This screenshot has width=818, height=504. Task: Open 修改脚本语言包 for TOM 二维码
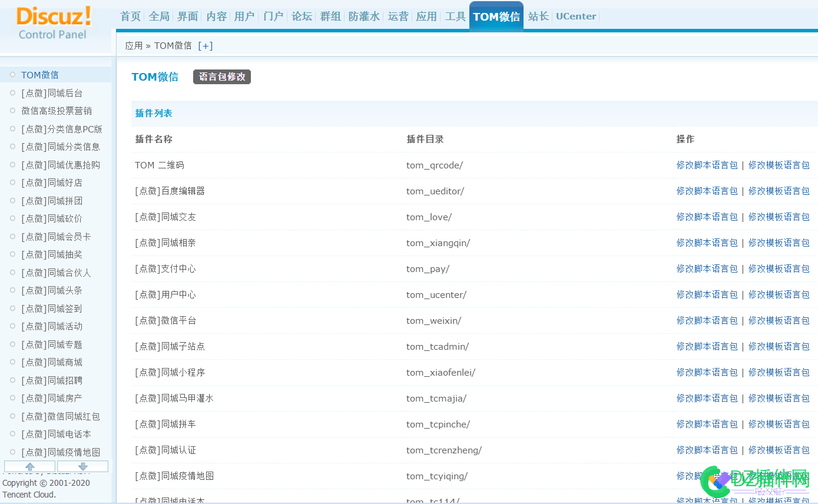[x=707, y=165]
